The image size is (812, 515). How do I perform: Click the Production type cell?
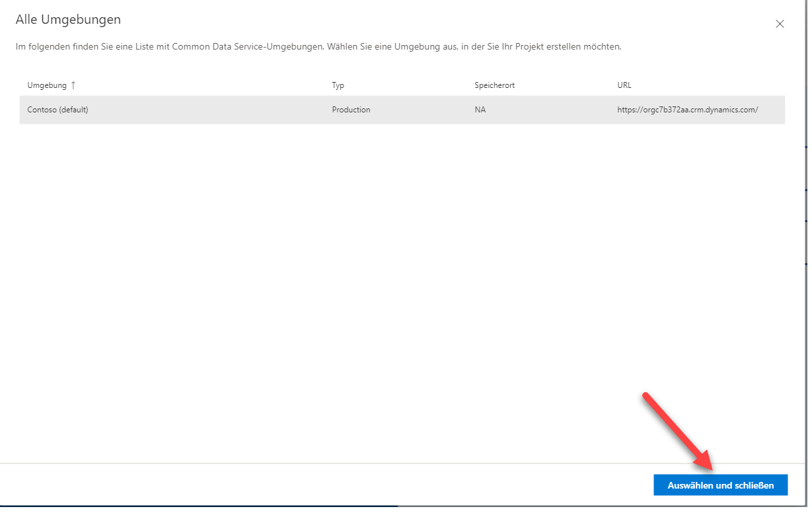(x=351, y=110)
